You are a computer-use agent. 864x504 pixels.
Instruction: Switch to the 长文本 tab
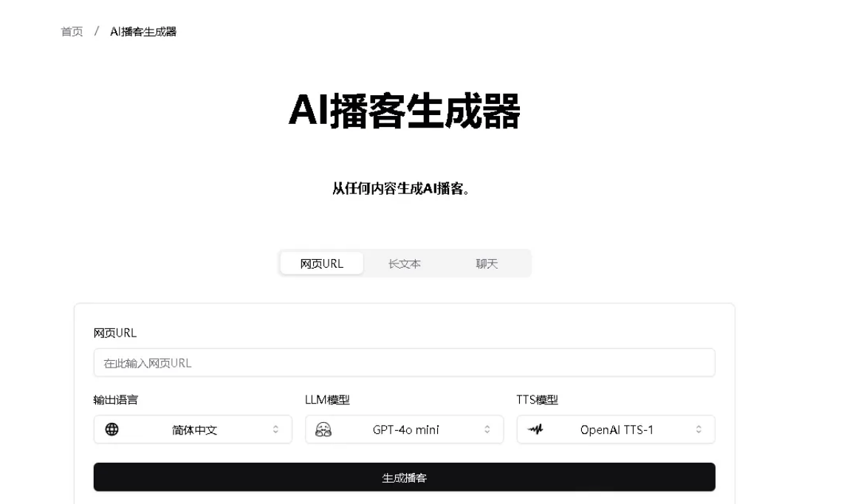[x=404, y=263]
